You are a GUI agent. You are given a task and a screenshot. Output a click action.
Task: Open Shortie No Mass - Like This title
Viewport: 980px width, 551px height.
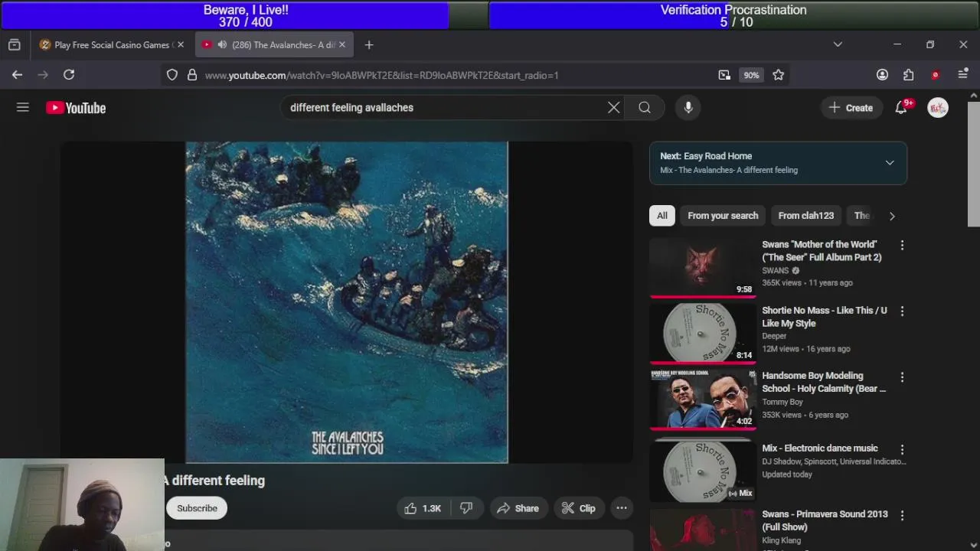(825, 317)
